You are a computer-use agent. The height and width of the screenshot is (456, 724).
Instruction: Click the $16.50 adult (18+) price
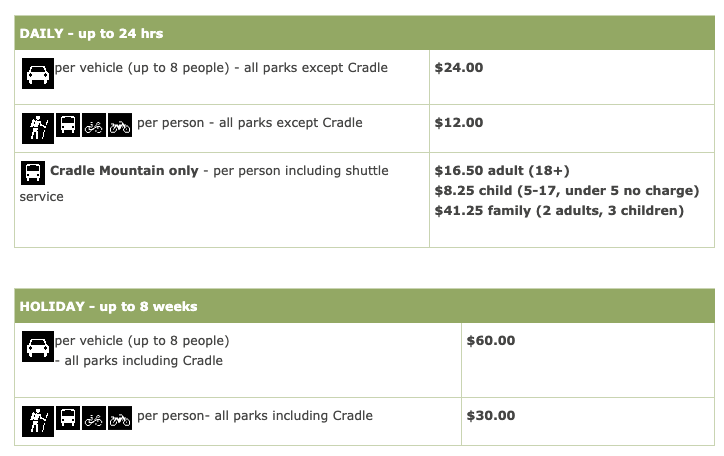(x=502, y=170)
